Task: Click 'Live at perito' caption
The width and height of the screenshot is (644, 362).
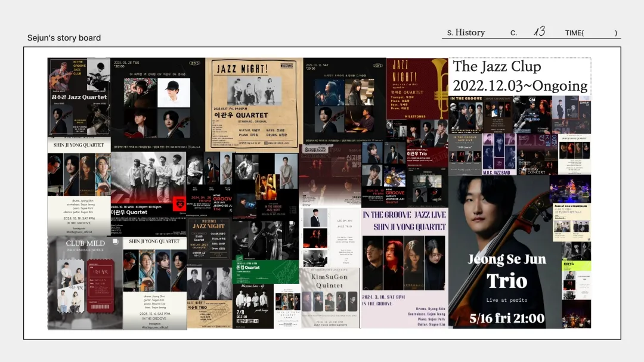Action: 507,300
